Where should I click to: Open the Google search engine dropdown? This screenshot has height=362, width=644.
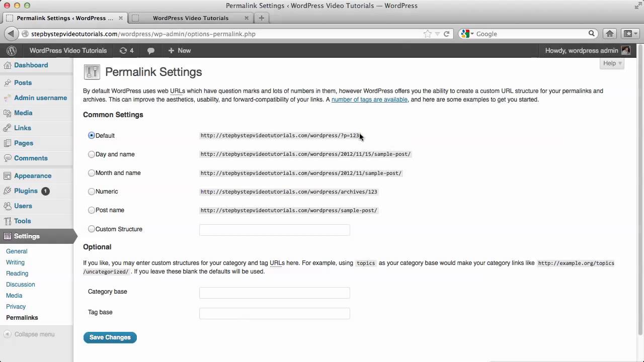[466, 34]
